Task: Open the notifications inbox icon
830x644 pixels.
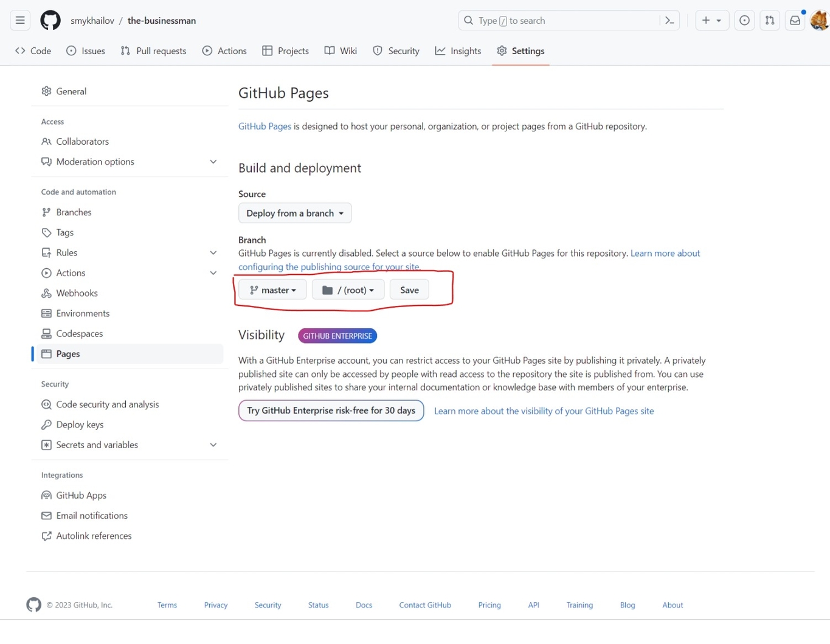Action: pos(795,21)
